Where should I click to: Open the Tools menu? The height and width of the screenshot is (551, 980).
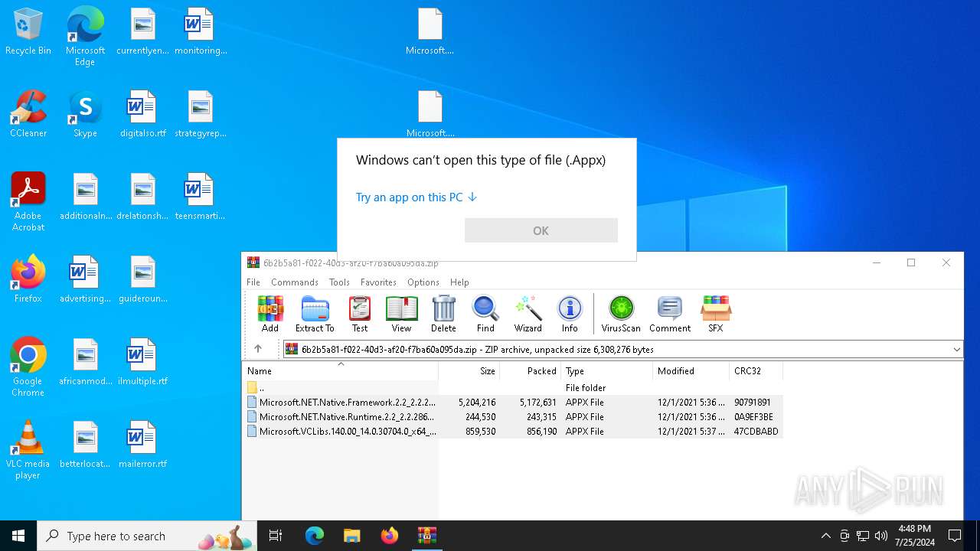[x=339, y=282]
